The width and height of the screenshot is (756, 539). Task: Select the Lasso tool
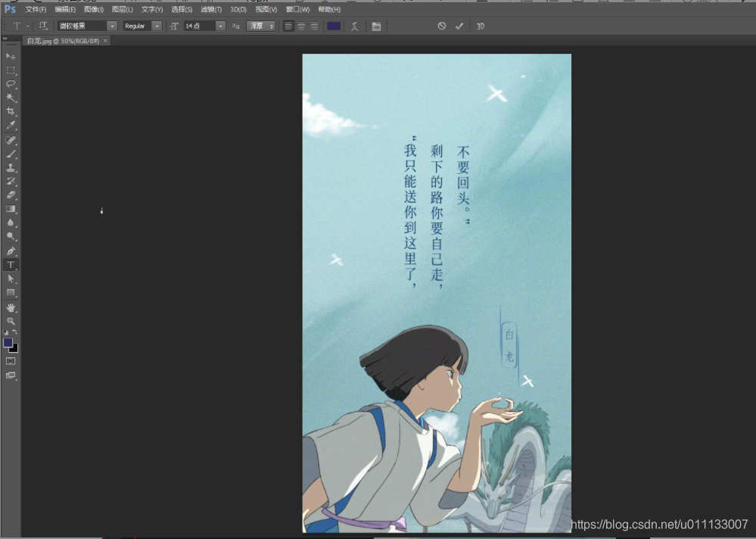(x=11, y=84)
